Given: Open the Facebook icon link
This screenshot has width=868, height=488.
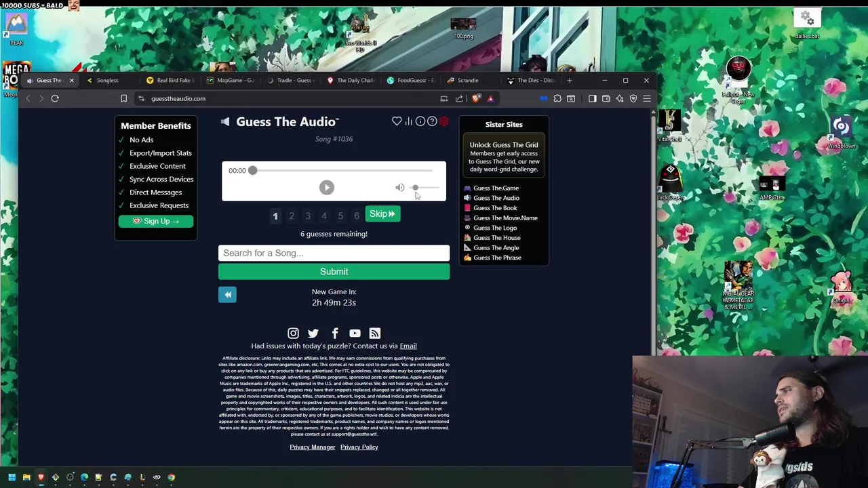Looking at the screenshot, I should [334, 333].
